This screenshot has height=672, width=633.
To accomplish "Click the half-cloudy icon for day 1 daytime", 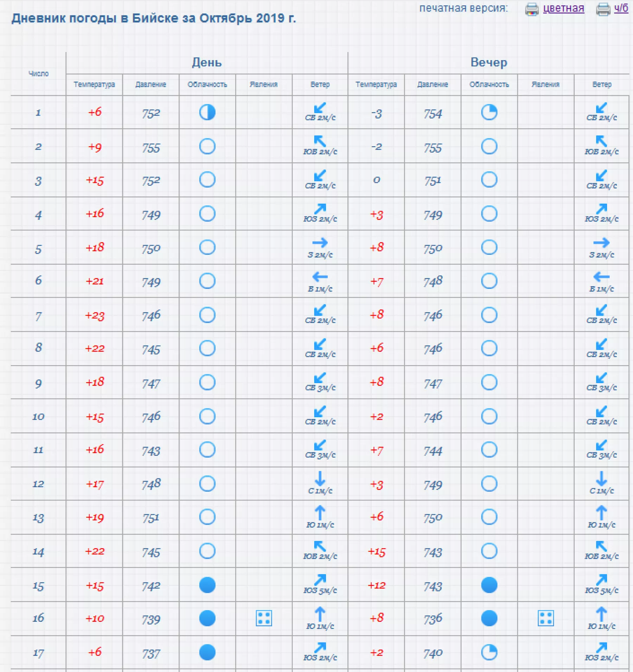I will coord(207,112).
